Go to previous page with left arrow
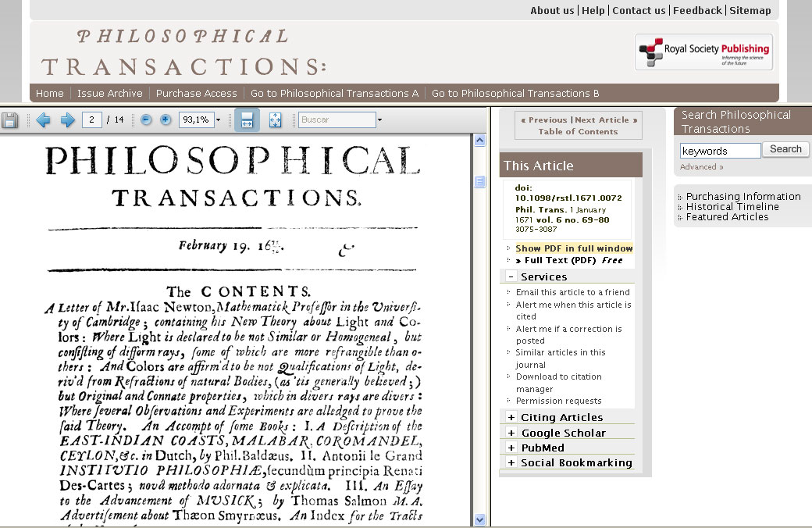The image size is (812, 528). pyautogui.click(x=43, y=120)
